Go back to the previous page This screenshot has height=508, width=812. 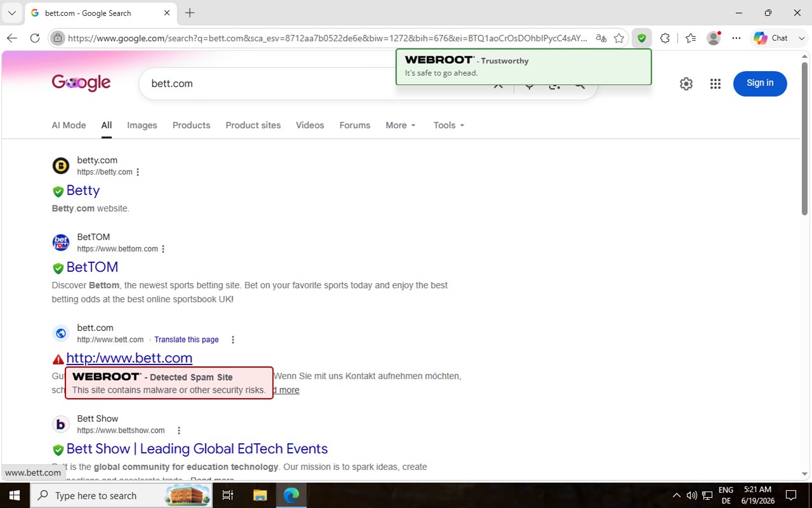[12, 38]
